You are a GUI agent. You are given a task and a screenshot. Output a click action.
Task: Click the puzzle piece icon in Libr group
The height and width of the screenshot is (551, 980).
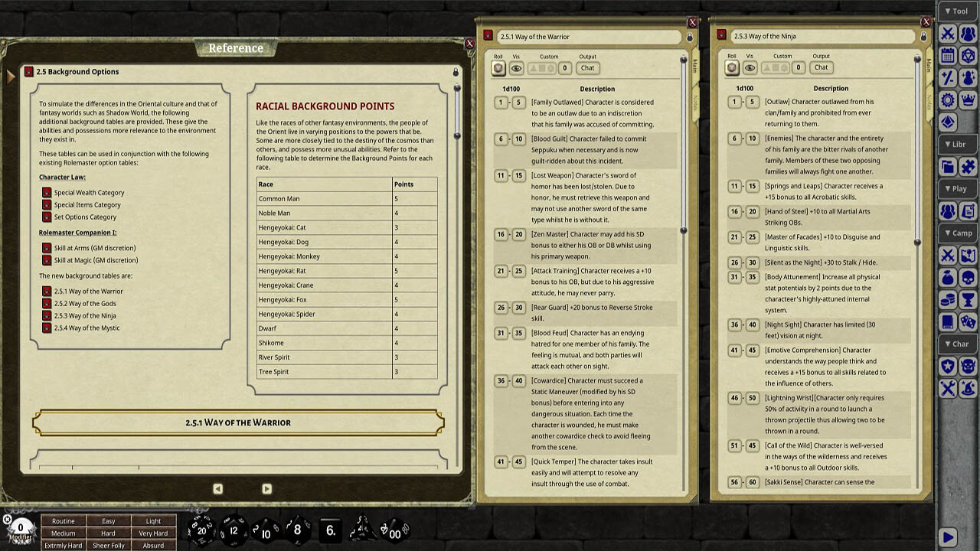[968, 166]
